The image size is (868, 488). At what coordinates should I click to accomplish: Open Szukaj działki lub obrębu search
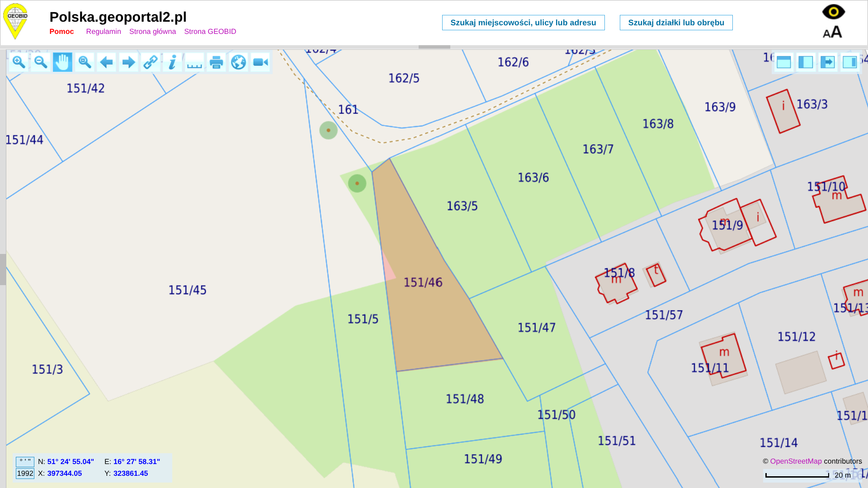[676, 23]
